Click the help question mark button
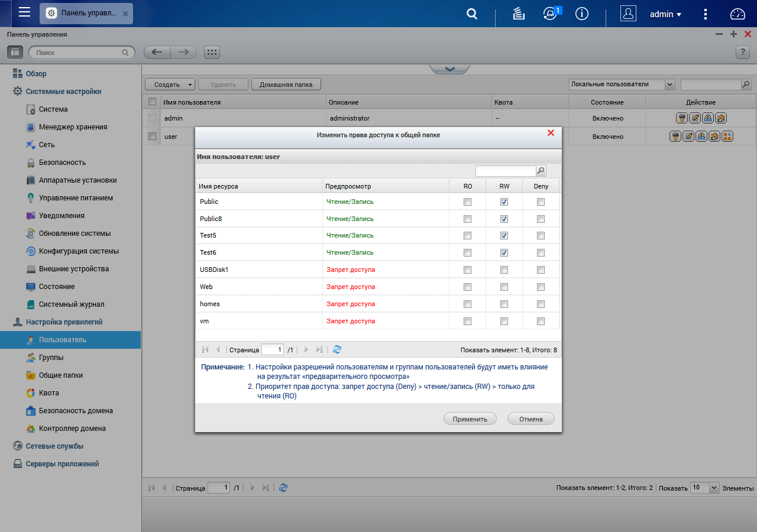 click(x=743, y=52)
